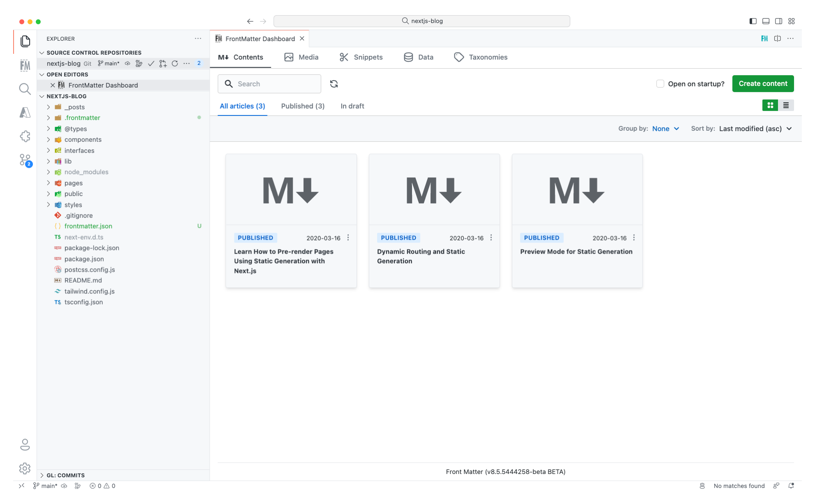The image size is (815, 504).
Task: Select the grid view toggle
Action: 770,105
